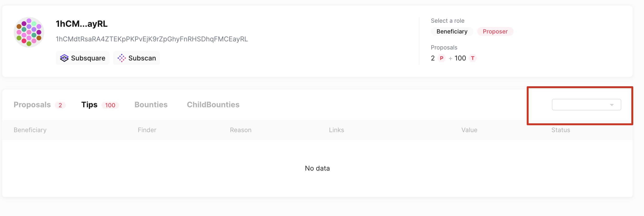Click the 100 badge beside Tips tab
644x216 pixels.
(110, 105)
